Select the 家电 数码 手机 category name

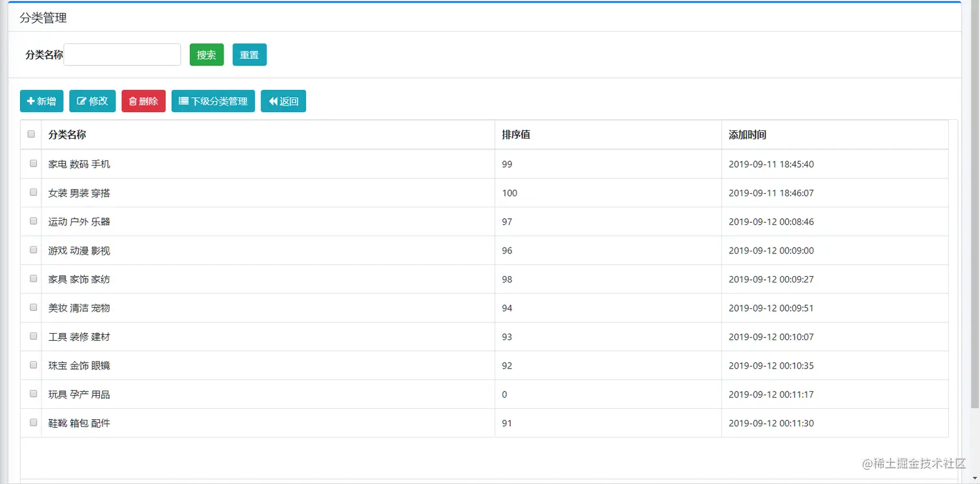tap(79, 164)
